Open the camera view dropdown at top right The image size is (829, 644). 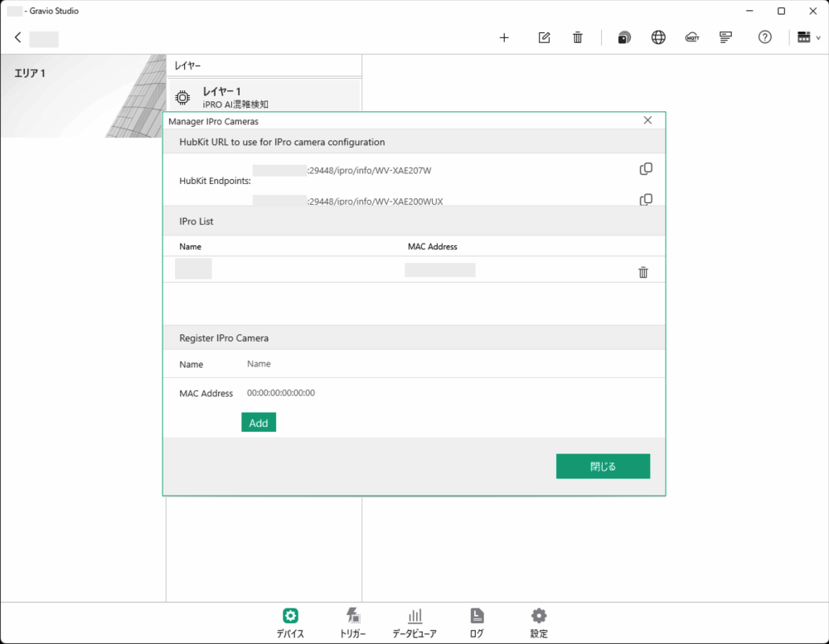(x=807, y=37)
